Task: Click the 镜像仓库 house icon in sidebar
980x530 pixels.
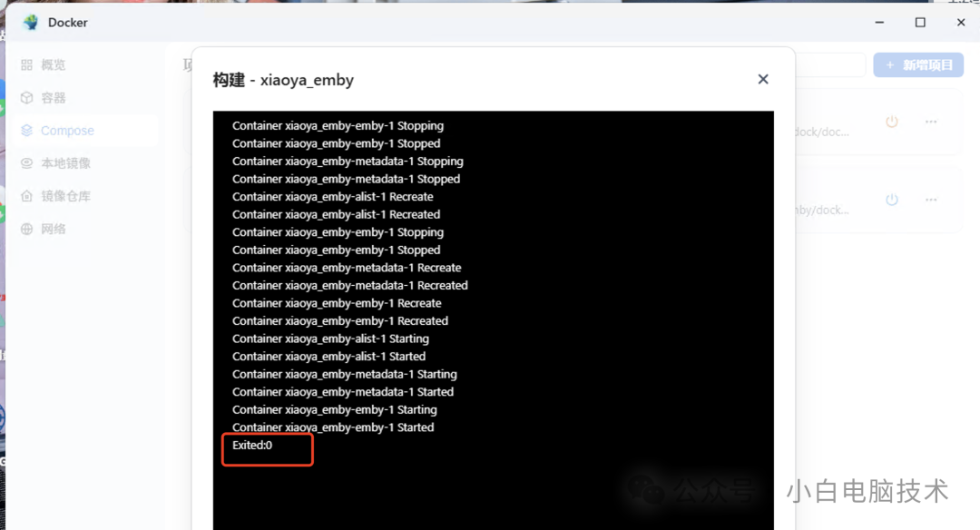Action: 26,196
